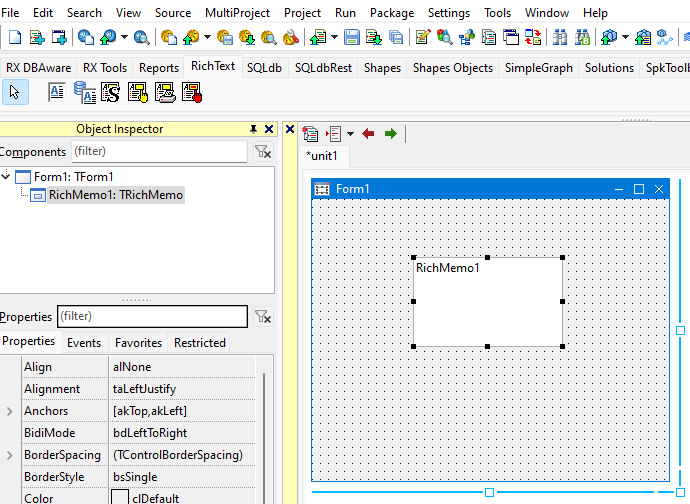Select the arrow selection tool in palette
This screenshot has height=504, width=690.
pos(16,93)
